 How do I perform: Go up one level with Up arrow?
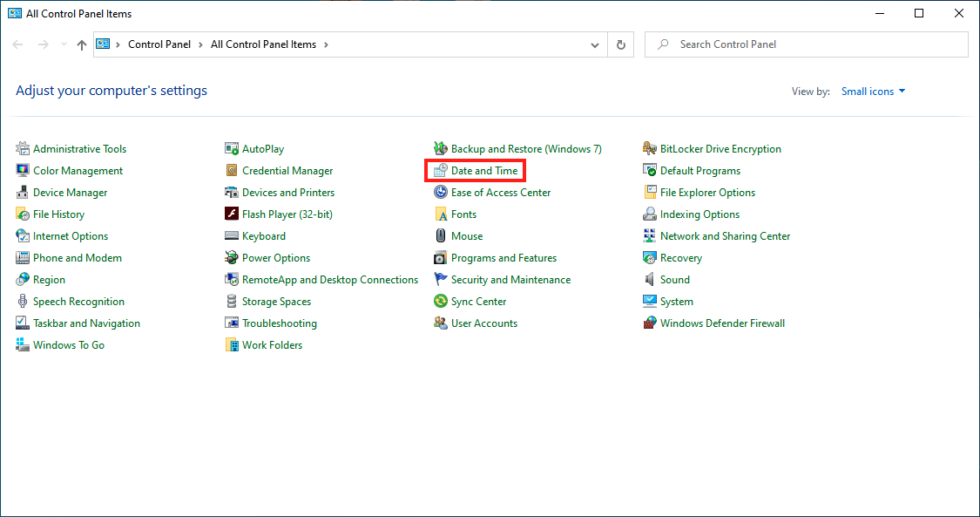coord(82,45)
